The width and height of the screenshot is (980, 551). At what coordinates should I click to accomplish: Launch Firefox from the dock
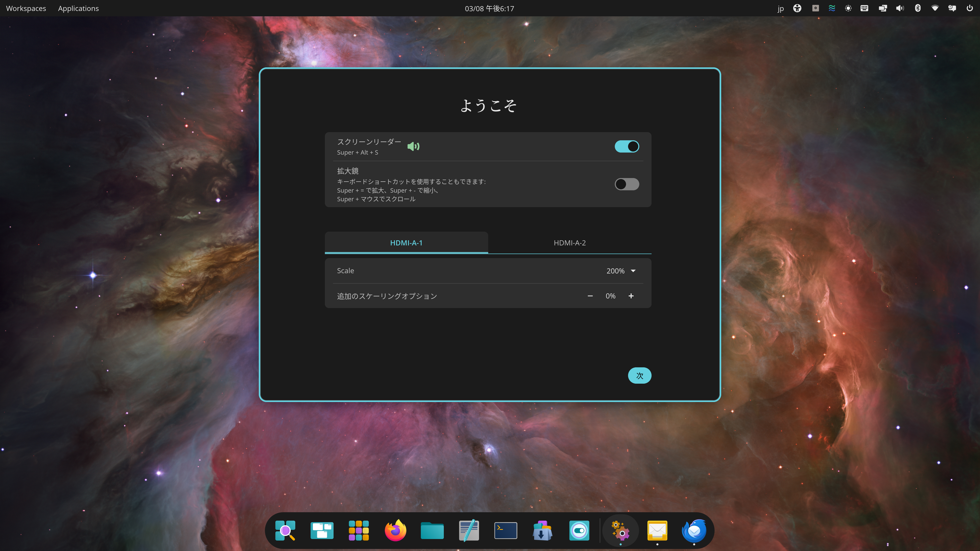click(395, 531)
